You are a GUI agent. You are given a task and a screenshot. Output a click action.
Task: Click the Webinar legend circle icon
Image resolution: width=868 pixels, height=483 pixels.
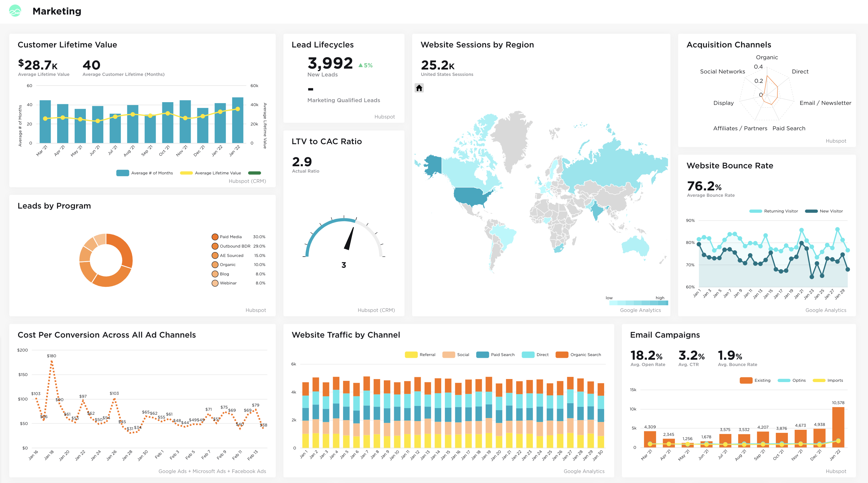(215, 283)
